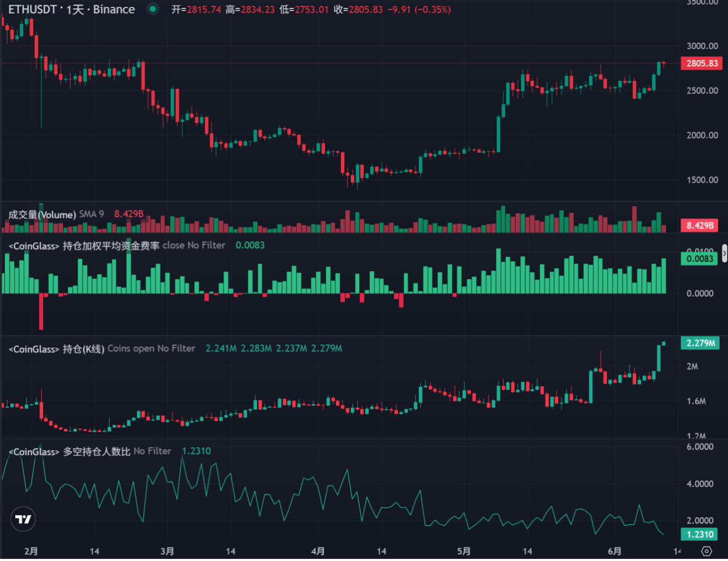728x561 pixels.
Task: Click the 0.0083 value in funding legend
Action: pyautogui.click(x=250, y=245)
